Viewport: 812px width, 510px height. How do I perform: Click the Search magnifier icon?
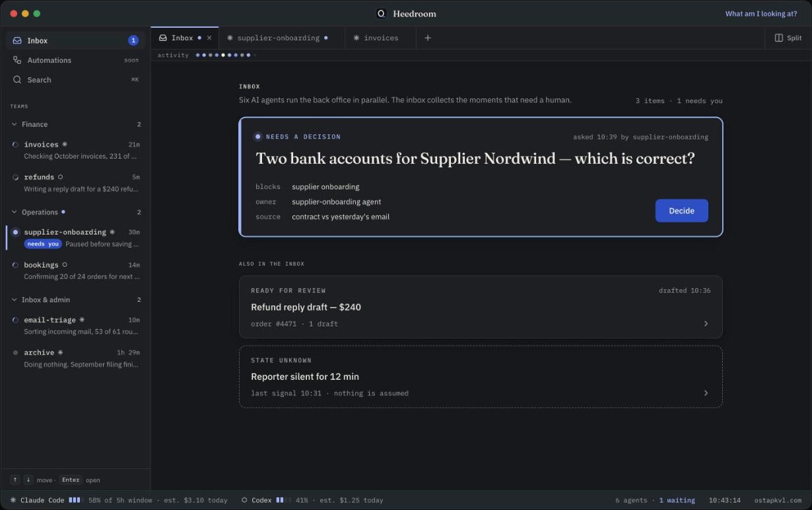click(17, 80)
